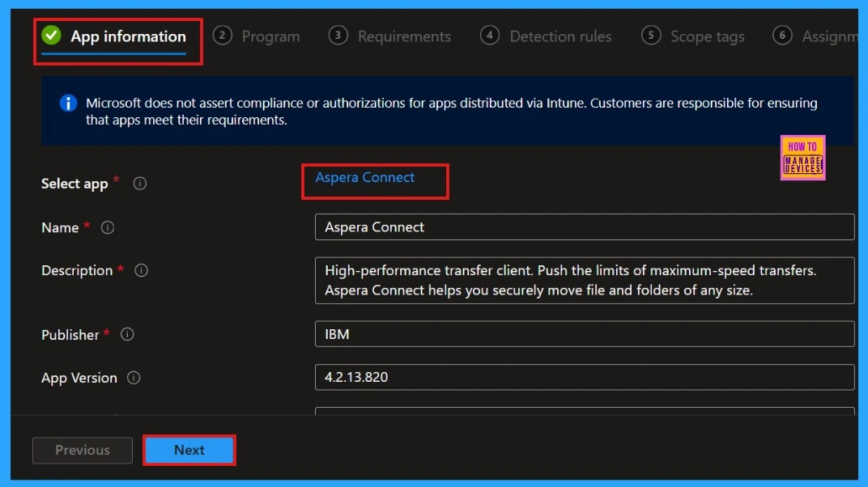The image size is (868, 487).
Task: Click the green checkmark on App information
Action: [52, 36]
